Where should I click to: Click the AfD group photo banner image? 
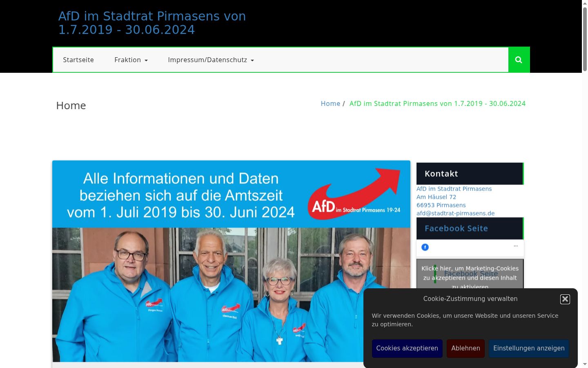pos(231,261)
